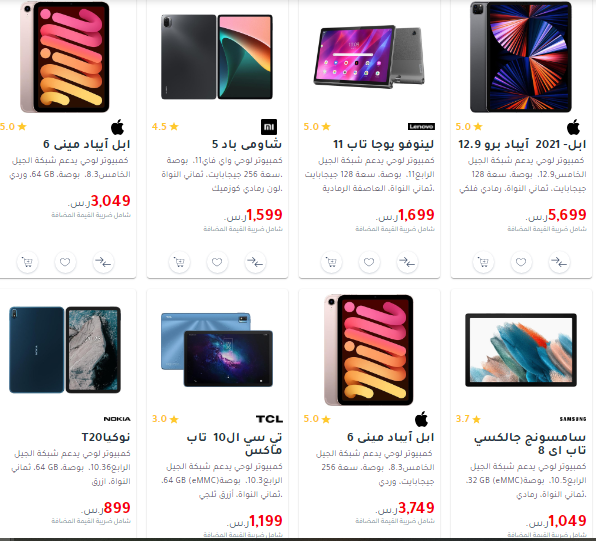
Task: Add Apple iPad Mini 6 3,049 to cart
Action: (x=27, y=262)
